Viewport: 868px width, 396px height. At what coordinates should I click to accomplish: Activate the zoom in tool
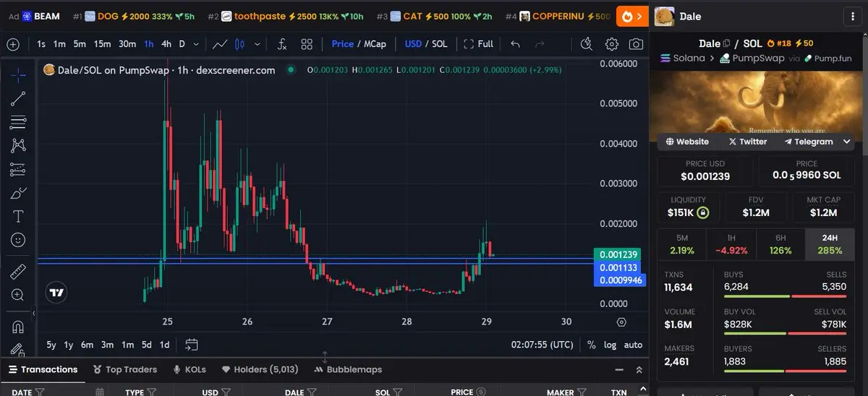18,295
